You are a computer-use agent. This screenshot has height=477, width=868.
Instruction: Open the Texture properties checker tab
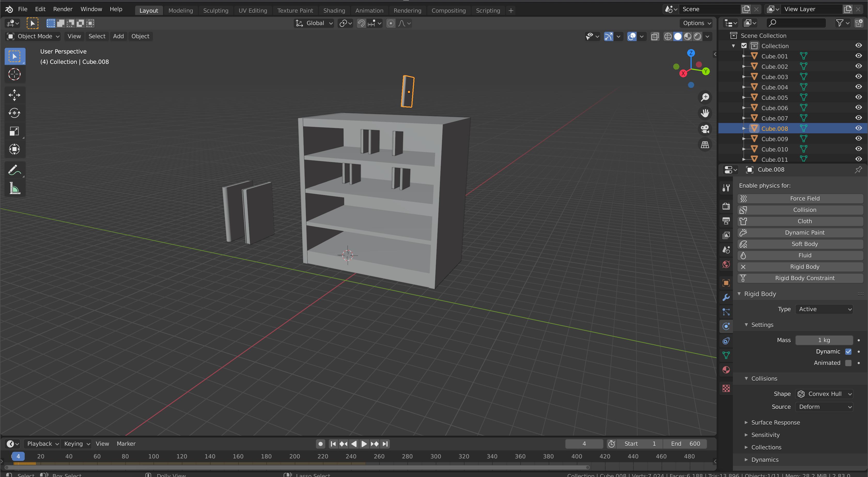click(726, 388)
